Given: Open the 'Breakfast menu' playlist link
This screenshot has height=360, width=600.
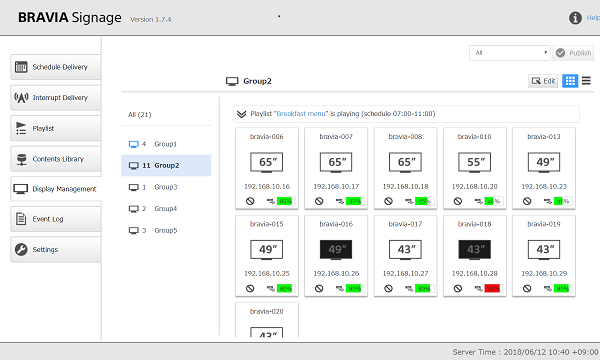Looking at the screenshot, I should pos(301,114).
